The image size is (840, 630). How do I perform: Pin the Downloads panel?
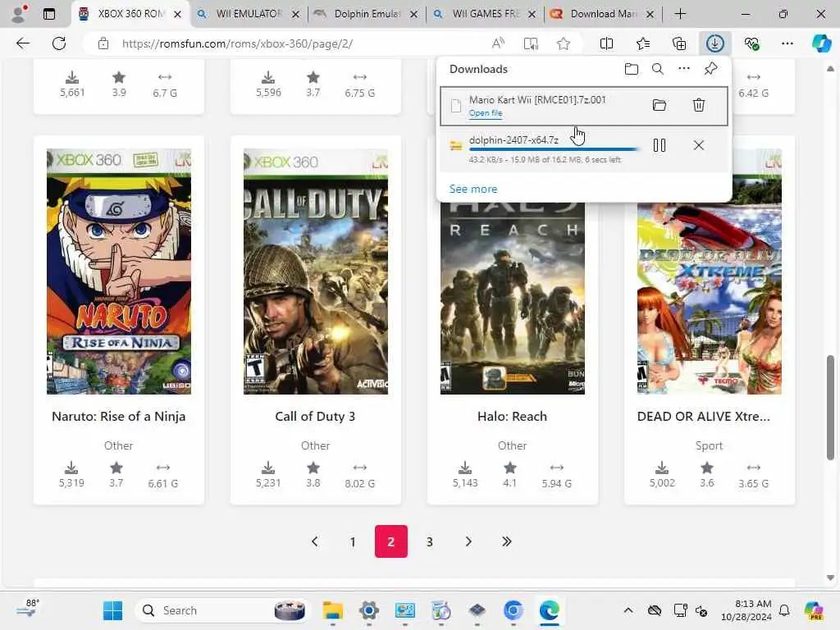click(710, 69)
